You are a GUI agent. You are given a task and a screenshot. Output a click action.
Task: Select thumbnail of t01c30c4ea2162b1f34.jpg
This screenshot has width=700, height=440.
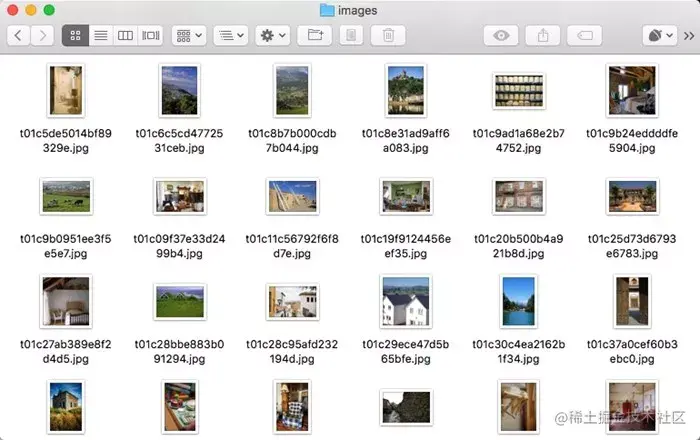(x=519, y=302)
